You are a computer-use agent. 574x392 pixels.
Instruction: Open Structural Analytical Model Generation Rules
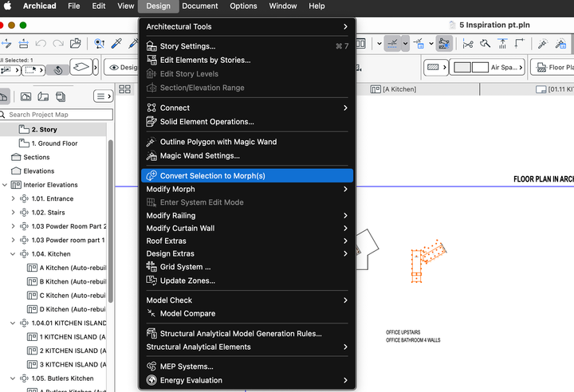click(x=247, y=333)
